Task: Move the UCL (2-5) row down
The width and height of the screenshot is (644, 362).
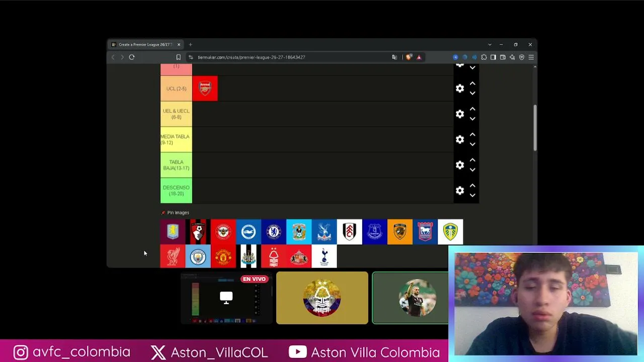Action: 472,93
